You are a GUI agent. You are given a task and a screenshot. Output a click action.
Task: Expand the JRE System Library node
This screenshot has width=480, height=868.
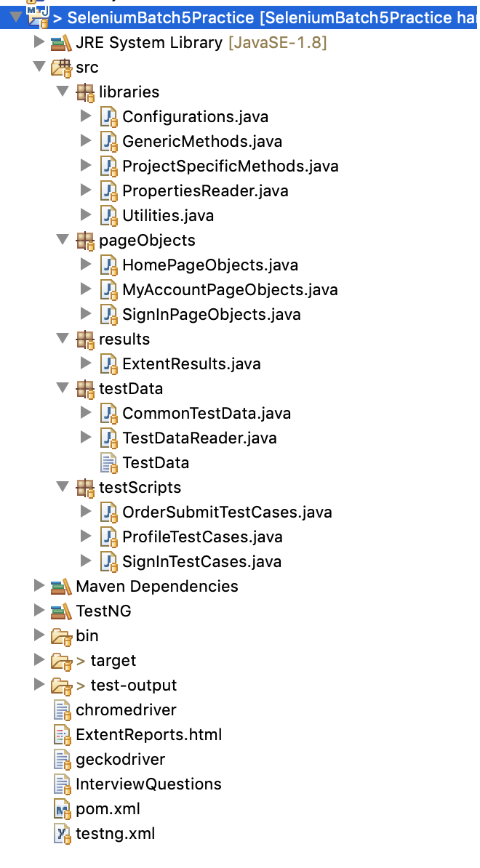[x=39, y=42]
